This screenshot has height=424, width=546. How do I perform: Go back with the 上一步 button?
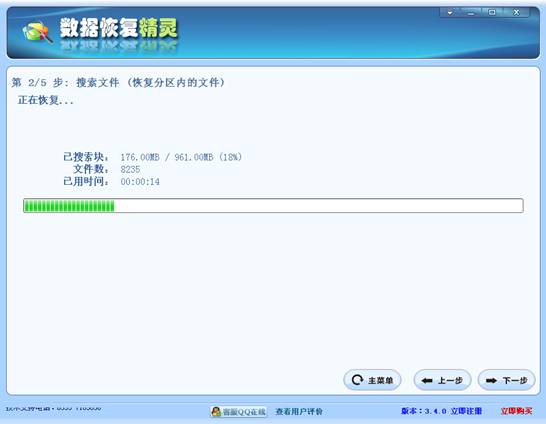pos(442,380)
